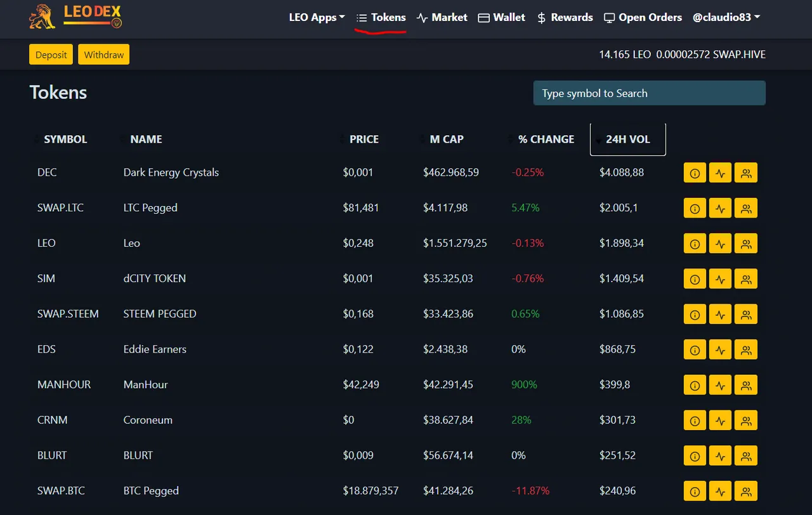Image resolution: width=812 pixels, height=515 pixels.
Task: Sort table by 24H VOL column
Action: 628,140
